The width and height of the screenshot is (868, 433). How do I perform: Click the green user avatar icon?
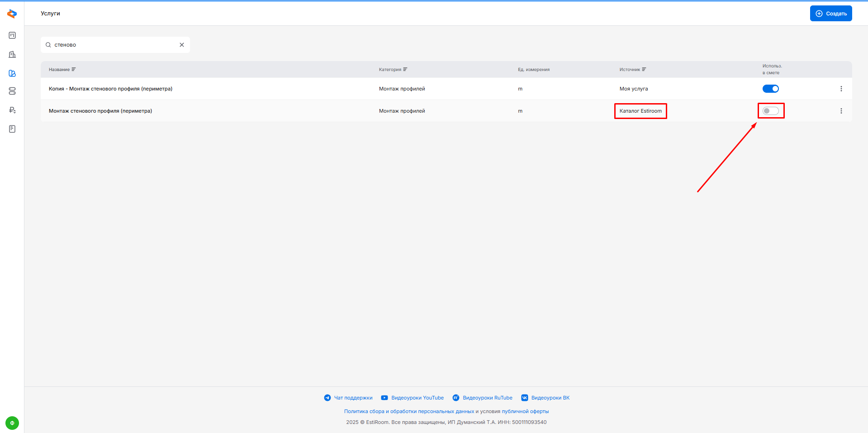[12, 423]
